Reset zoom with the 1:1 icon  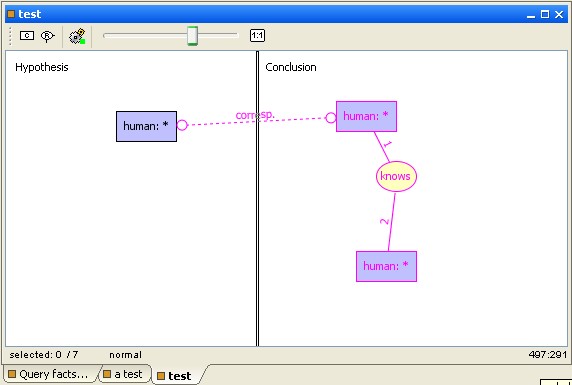tap(257, 35)
